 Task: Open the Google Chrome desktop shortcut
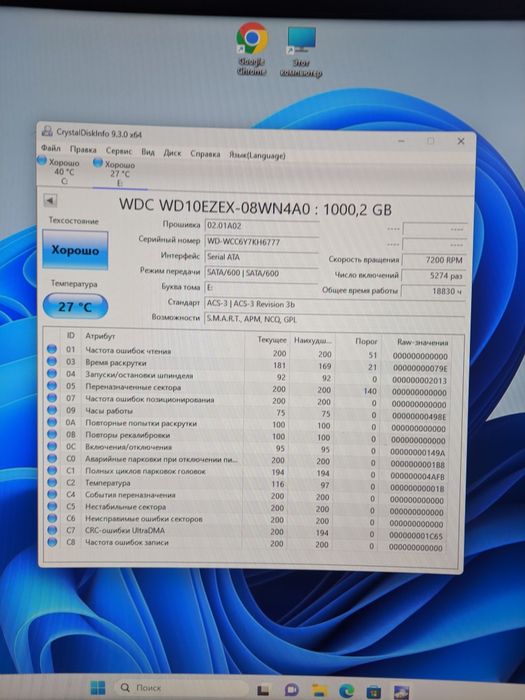(252, 48)
